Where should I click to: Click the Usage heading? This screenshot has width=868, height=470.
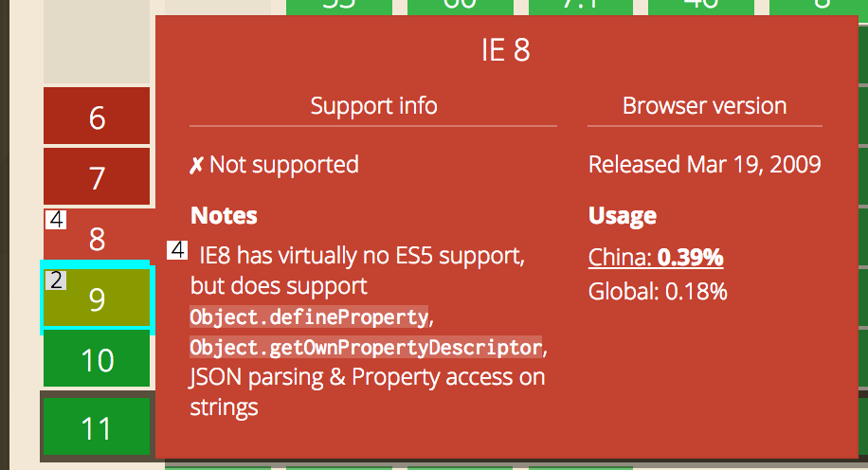tap(623, 216)
